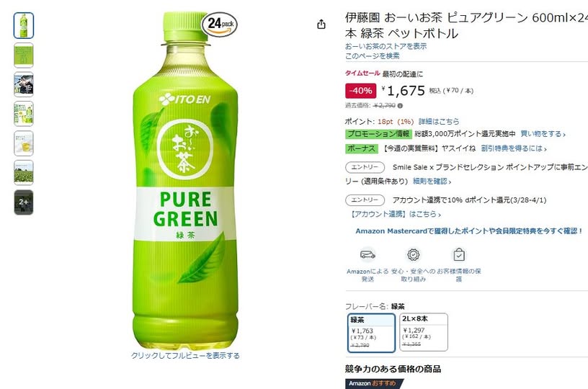Choose the 緑茶 flavor option
This screenshot has height=389, width=588.
(x=371, y=333)
